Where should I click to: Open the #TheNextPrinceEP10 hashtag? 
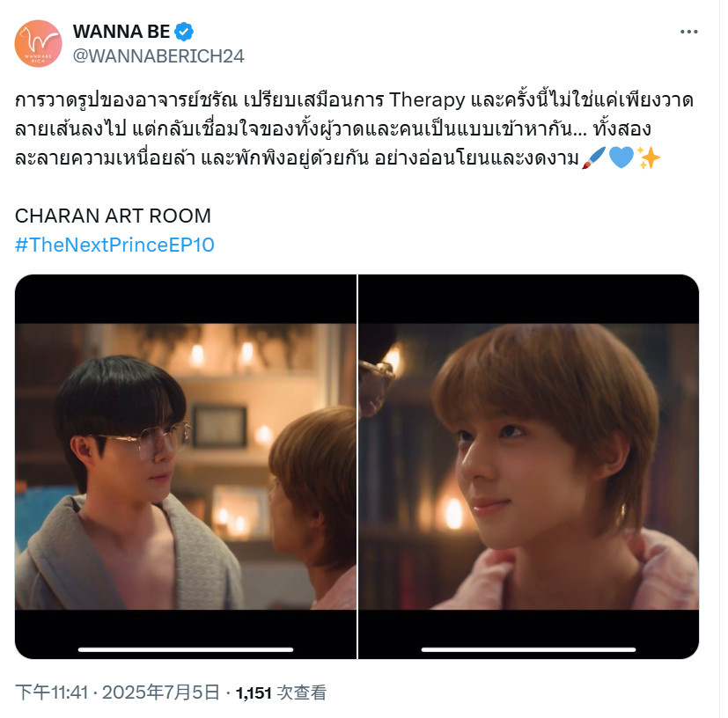pos(114,245)
